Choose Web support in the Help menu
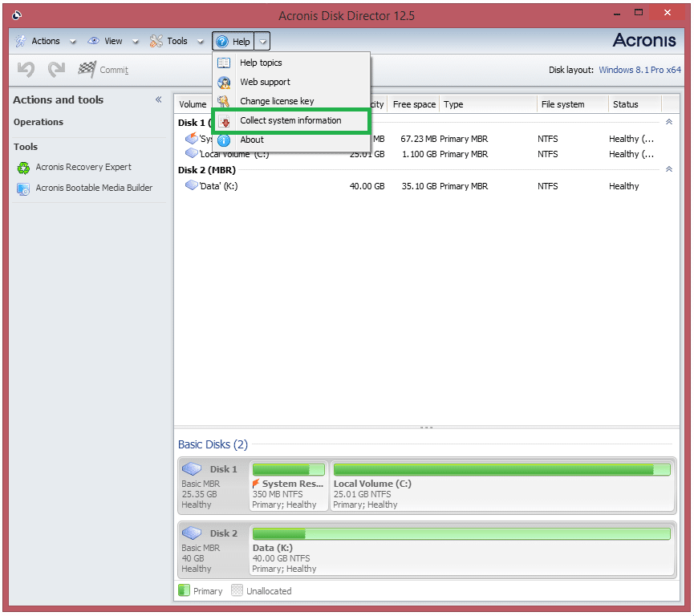The width and height of the screenshot is (694, 616). (x=291, y=83)
